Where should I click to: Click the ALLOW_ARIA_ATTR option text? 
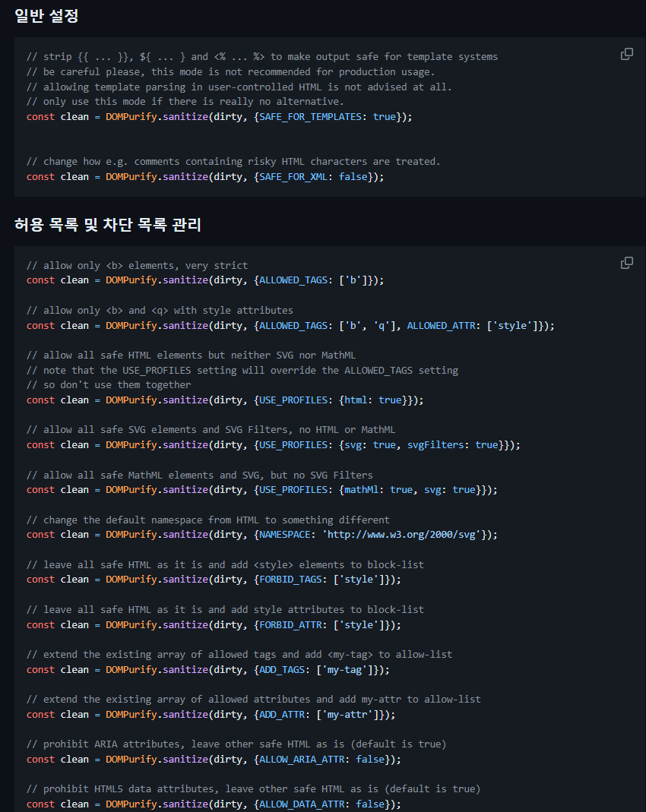(x=302, y=759)
